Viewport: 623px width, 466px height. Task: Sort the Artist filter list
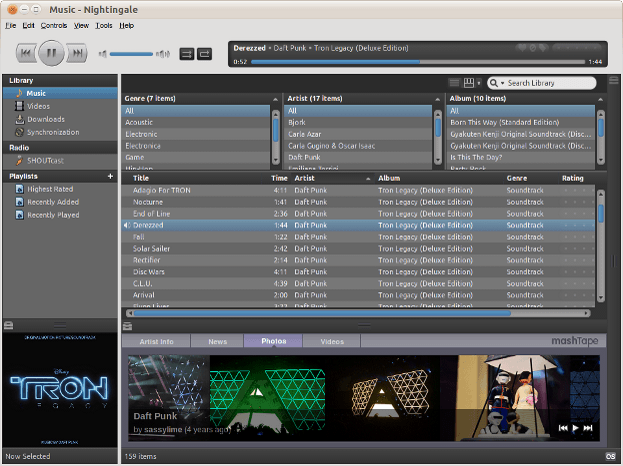[364, 99]
